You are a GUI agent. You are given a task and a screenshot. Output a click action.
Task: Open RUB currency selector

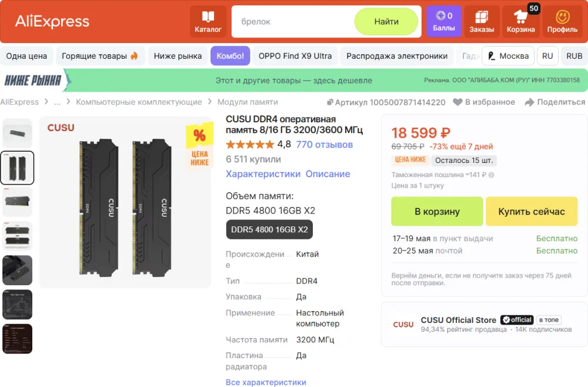tap(574, 56)
